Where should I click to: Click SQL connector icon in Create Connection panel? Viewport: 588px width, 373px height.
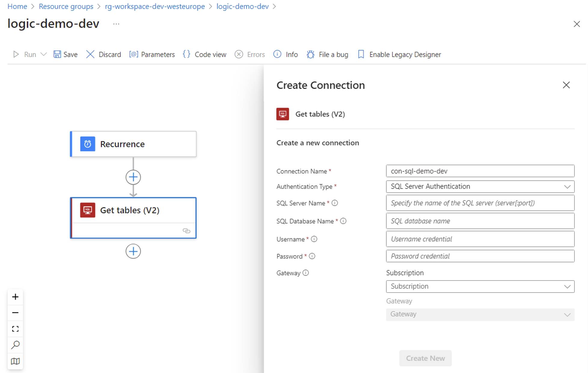[283, 114]
